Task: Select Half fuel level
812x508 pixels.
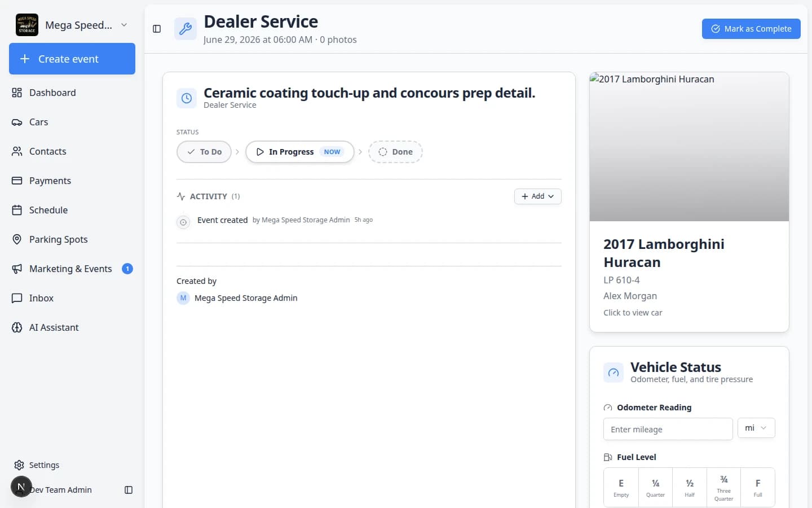Action: tap(690, 487)
